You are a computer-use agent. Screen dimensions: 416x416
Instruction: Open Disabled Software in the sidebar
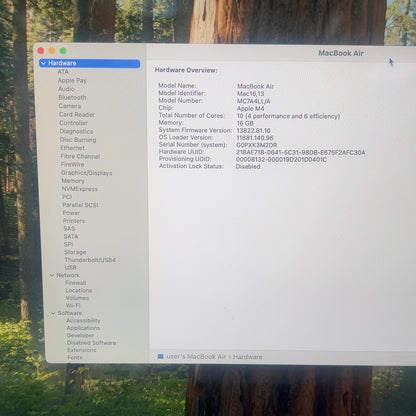[91, 343]
